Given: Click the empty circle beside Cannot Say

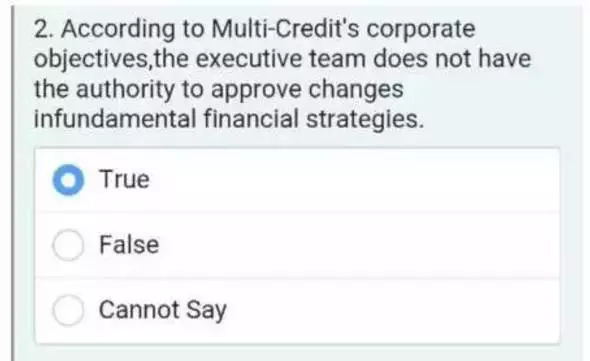Looking at the screenshot, I should (68, 310).
